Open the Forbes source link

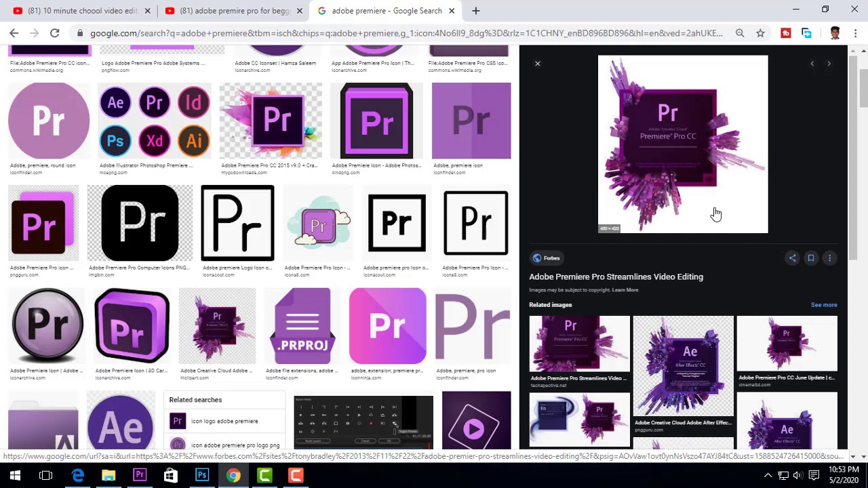pyautogui.click(x=546, y=258)
